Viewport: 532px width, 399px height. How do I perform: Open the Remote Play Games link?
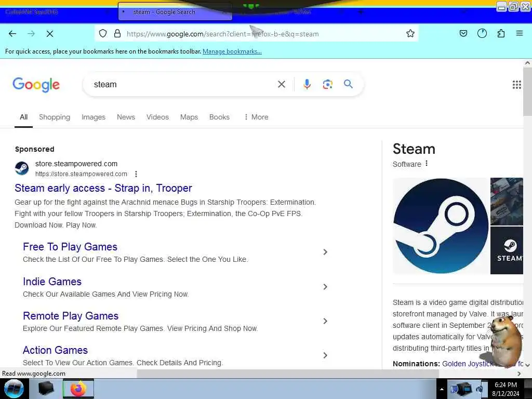click(71, 316)
